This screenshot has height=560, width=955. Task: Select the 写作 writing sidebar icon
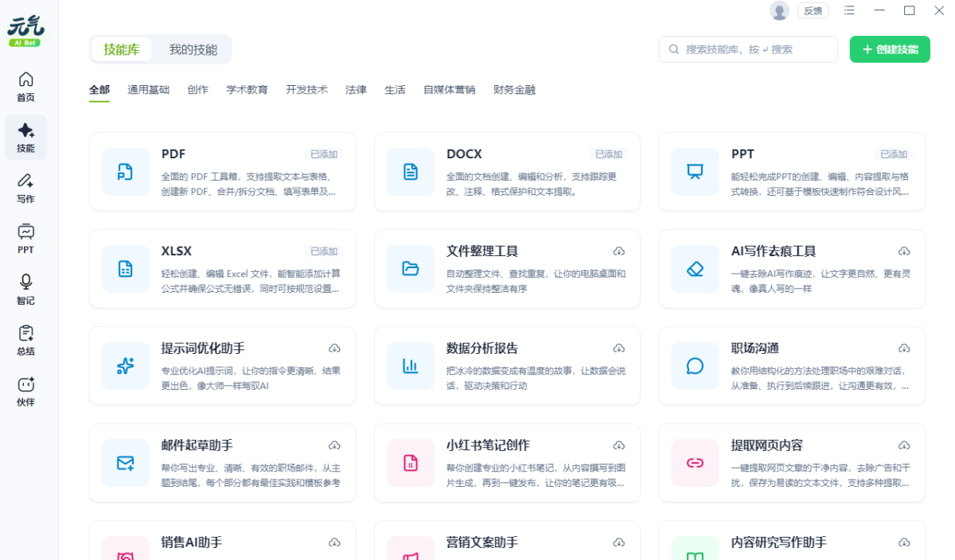click(25, 188)
